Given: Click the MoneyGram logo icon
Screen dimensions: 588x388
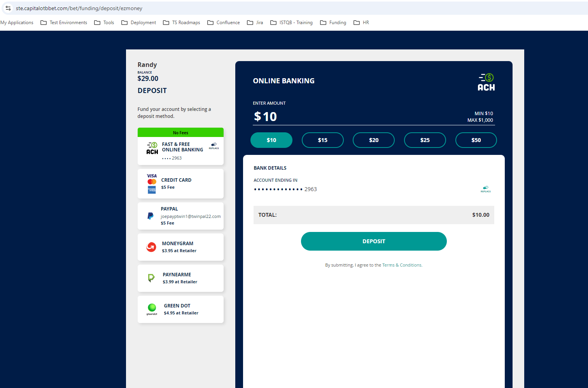Looking at the screenshot, I should (x=151, y=247).
